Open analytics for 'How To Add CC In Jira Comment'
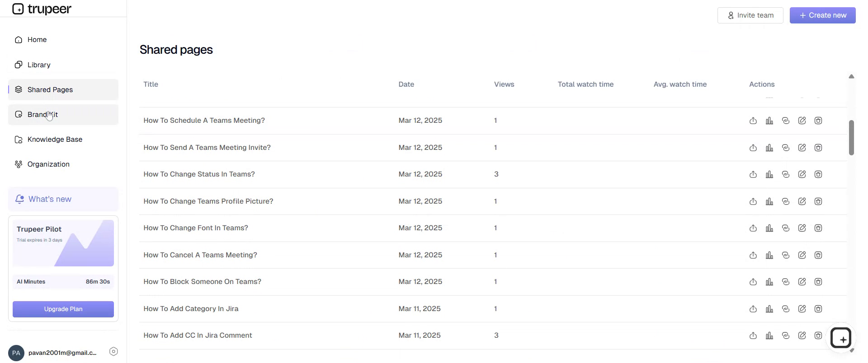The width and height of the screenshot is (868, 363). (769, 335)
